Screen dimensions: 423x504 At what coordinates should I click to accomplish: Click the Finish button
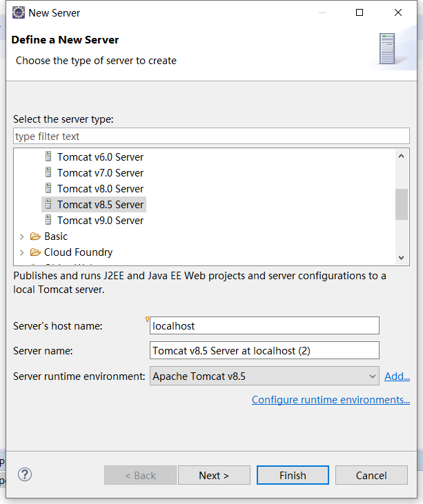[293, 475]
